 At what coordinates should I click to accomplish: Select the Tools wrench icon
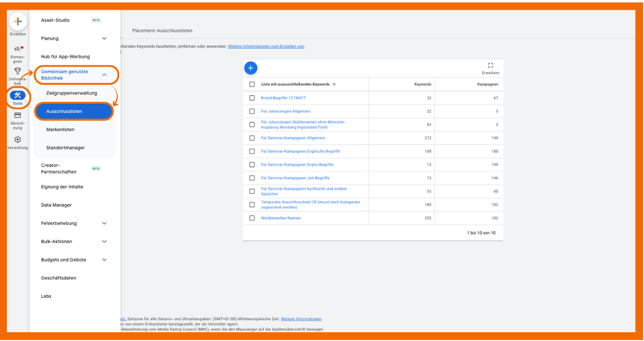click(x=18, y=95)
